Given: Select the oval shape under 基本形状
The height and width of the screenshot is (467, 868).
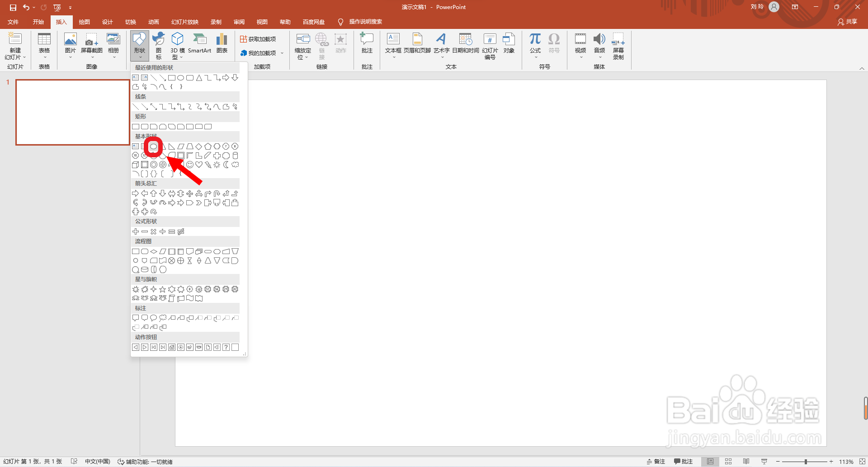Looking at the screenshot, I should pyautogui.click(x=154, y=146).
